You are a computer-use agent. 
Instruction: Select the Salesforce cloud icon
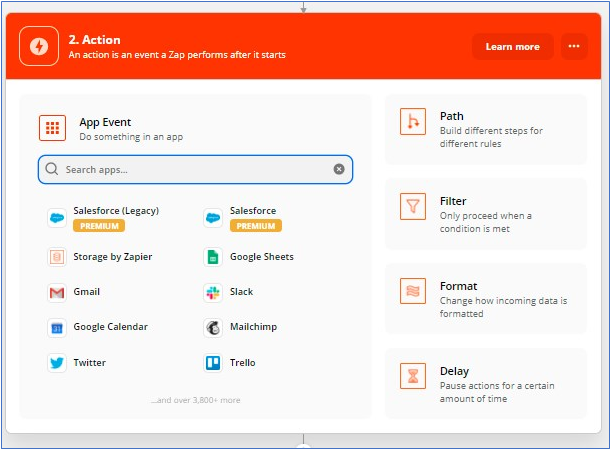(213, 218)
